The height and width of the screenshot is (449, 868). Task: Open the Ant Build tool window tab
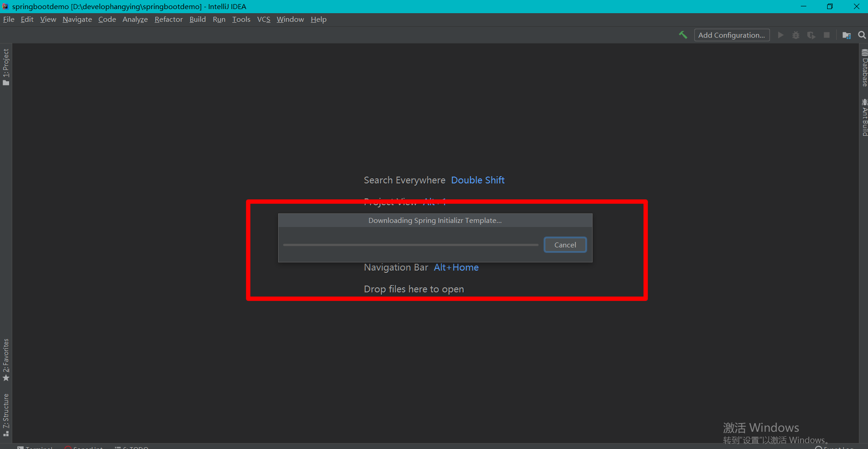point(864,117)
